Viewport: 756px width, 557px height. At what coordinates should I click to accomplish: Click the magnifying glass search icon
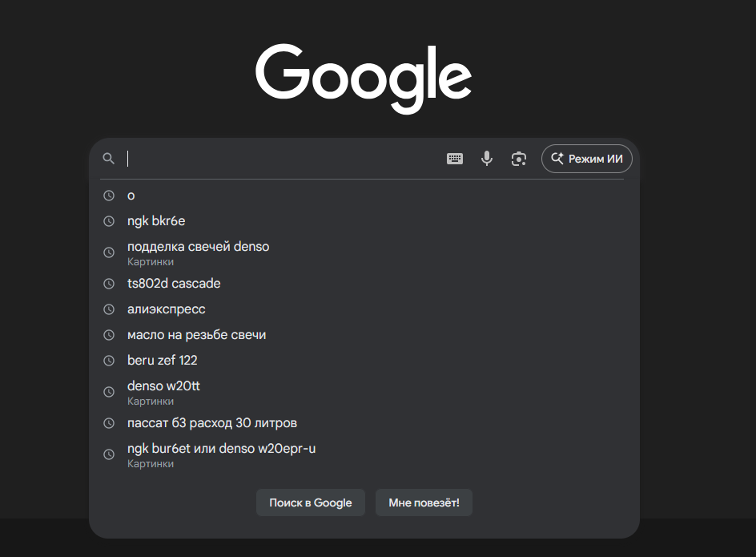coord(109,159)
